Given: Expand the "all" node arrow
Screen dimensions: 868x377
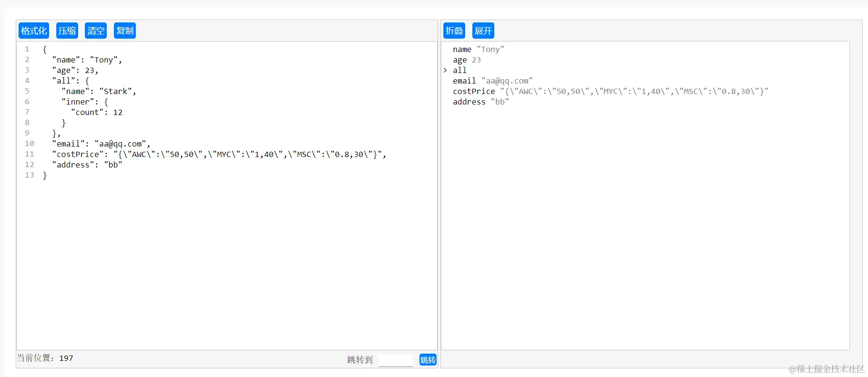Looking at the screenshot, I should pos(445,71).
